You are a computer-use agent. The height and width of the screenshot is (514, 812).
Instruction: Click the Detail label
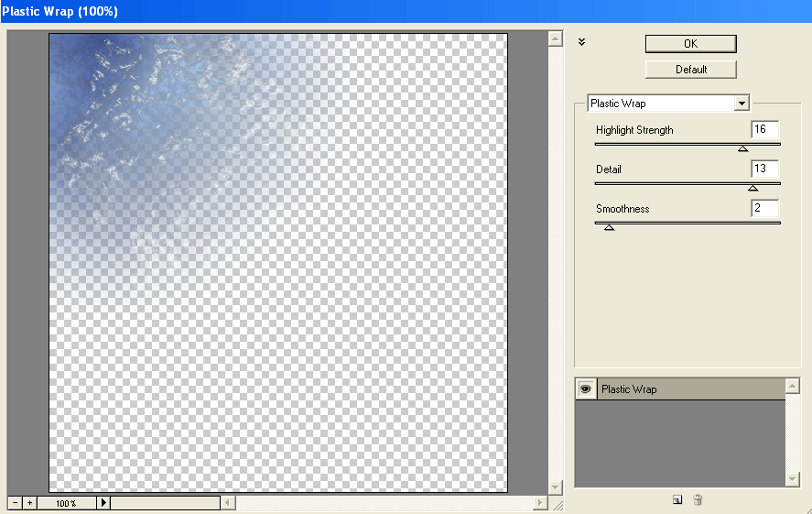[609, 170]
